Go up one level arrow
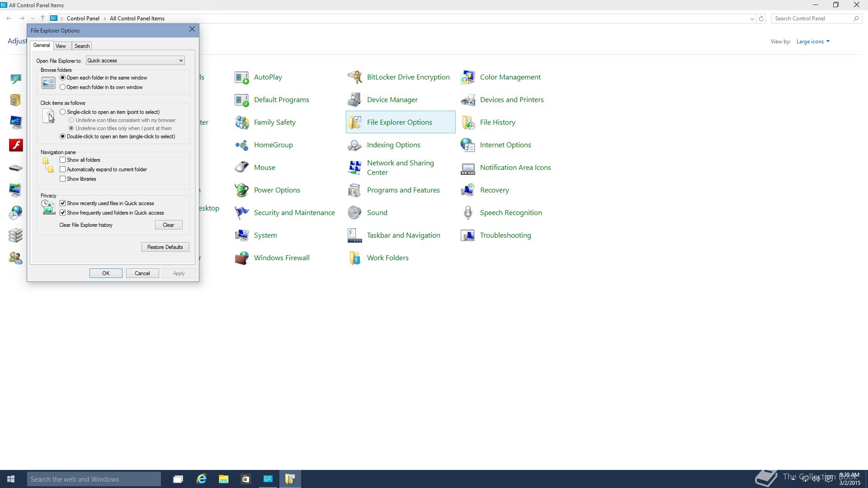This screenshot has width=868, height=488. click(42, 19)
